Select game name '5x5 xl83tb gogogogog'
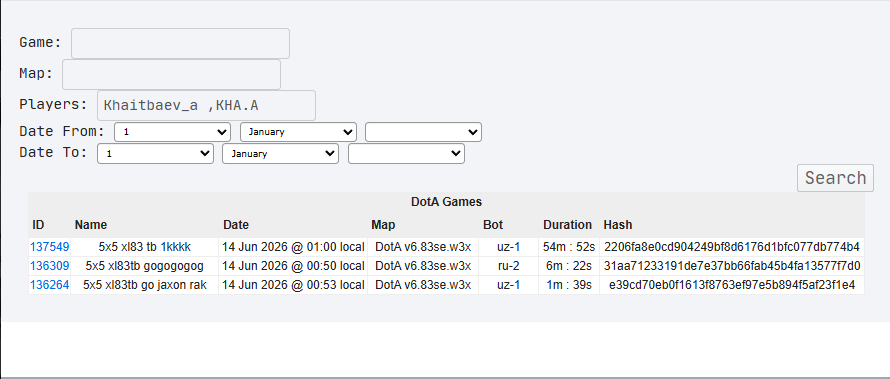Screen dimensions: 890x379 tap(145, 266)
